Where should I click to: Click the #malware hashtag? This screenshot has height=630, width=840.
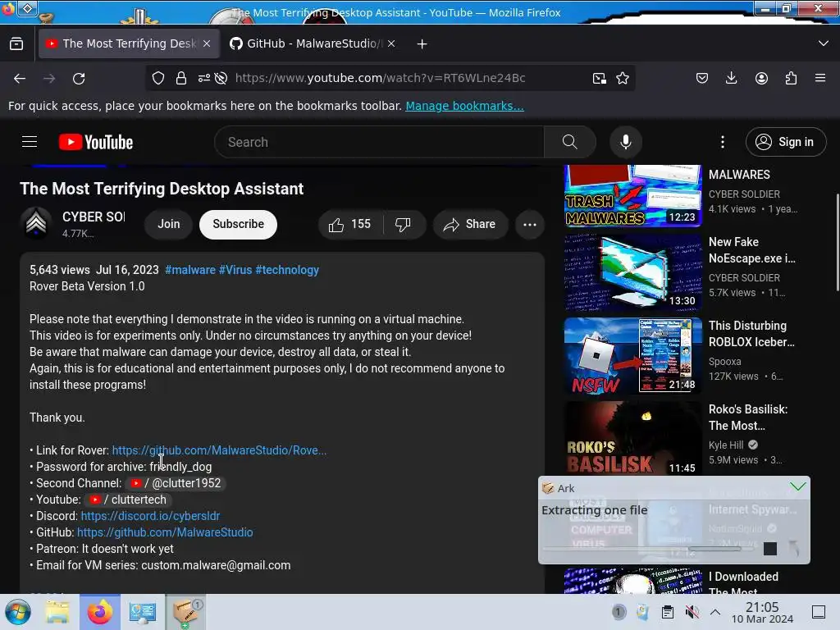(x=190, y=269)
